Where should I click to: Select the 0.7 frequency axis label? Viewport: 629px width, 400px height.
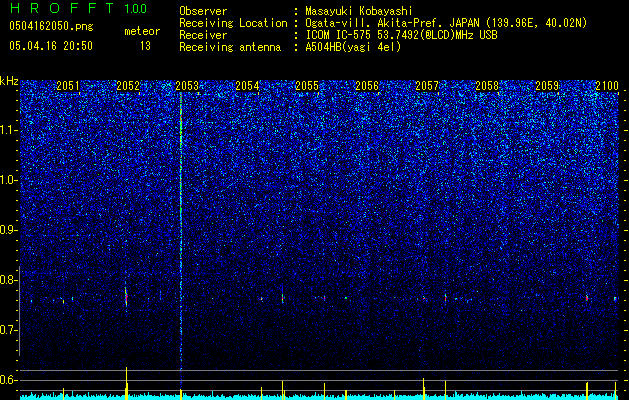(x=8, y=330)
